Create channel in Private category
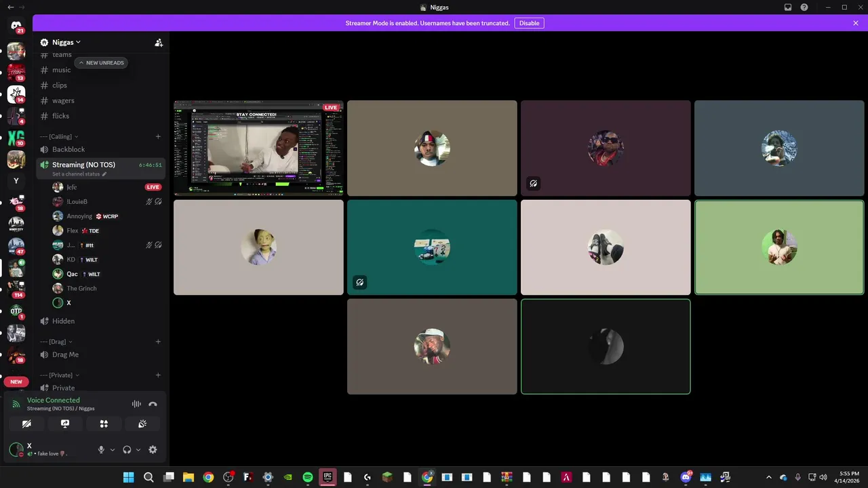Screen dimensions: 868x488 pos(158,375)
